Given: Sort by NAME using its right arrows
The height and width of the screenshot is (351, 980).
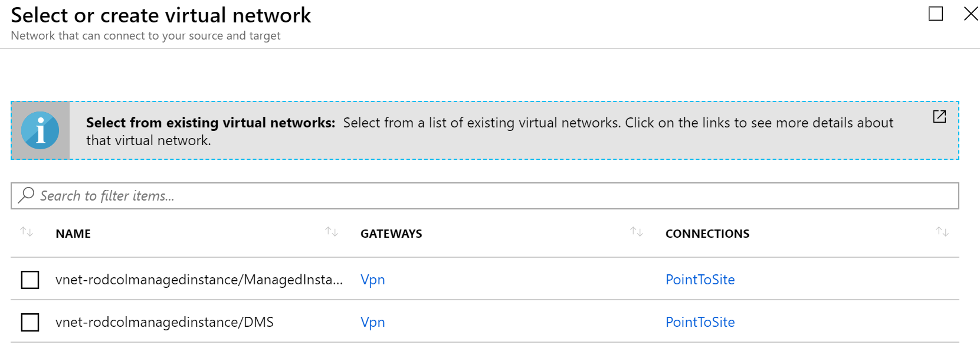Looking at the screenshot, I should [332, 232].
